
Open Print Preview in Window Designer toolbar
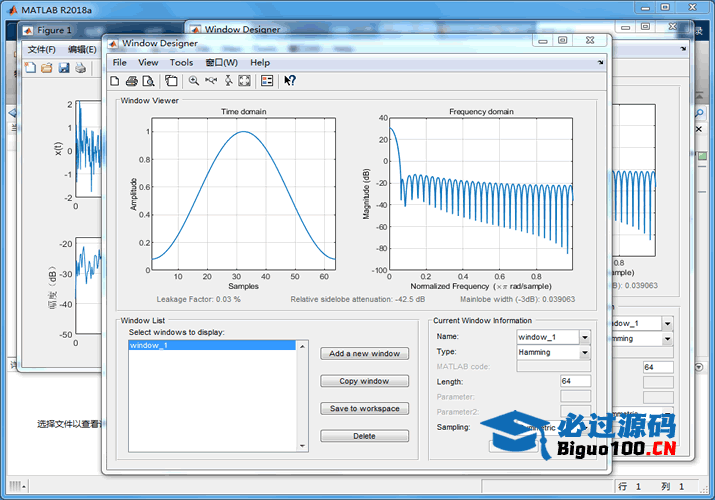[148, 81]
